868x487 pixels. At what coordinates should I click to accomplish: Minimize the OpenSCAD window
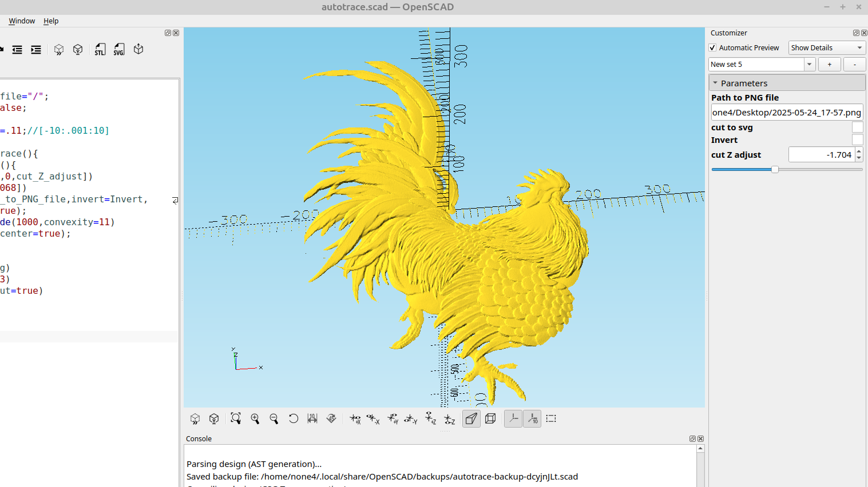[826, 7]
